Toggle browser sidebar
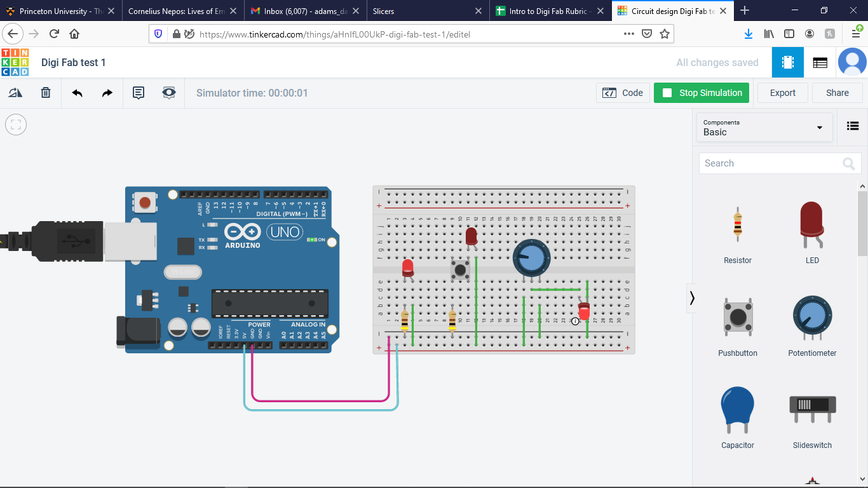Screen dimensions: 868x488 (789, 34)
